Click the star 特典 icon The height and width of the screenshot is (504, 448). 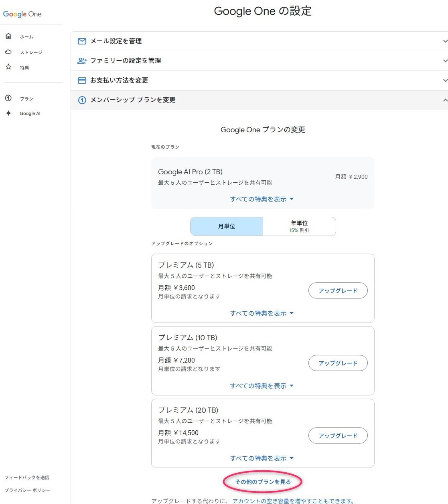coord(8,67)
